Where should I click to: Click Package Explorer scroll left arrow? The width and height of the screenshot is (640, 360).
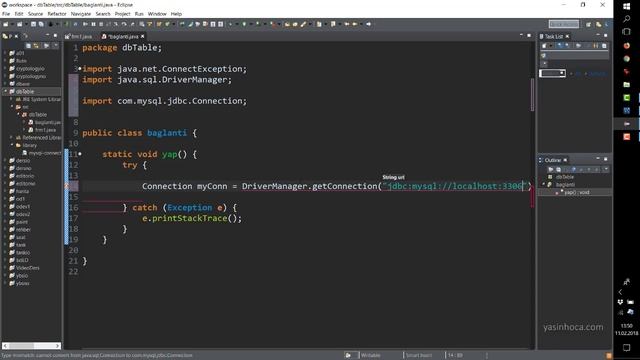5,346
